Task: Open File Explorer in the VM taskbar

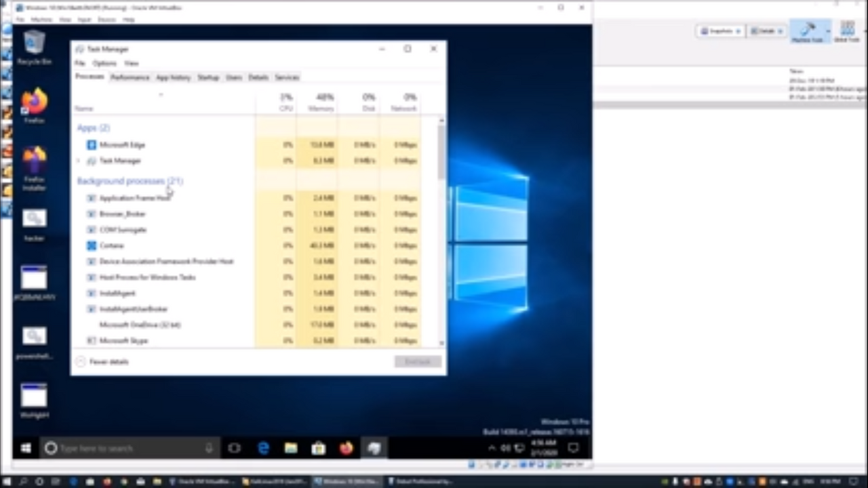Action: pos(291,448)
